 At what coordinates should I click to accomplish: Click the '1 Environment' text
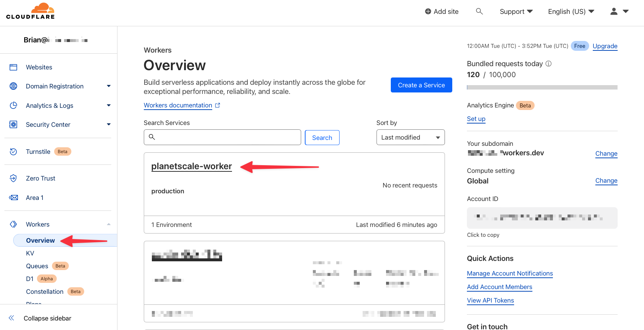point(172,225)
